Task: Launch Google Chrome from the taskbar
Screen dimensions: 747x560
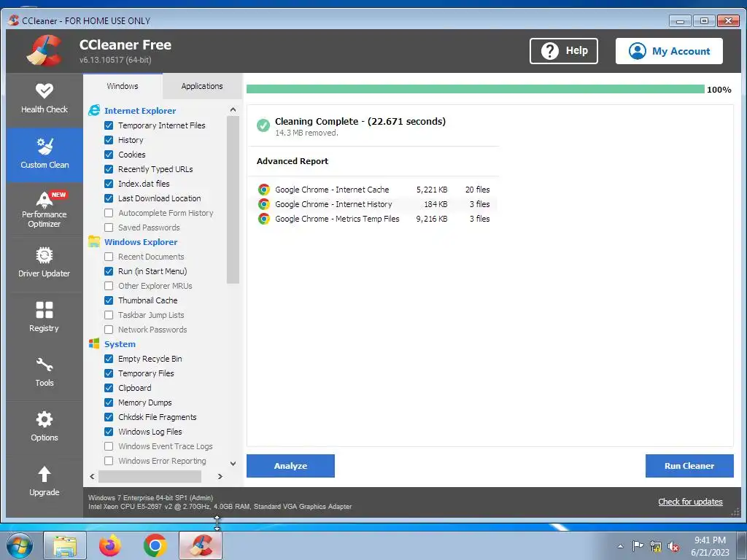Action: tap(155, 545)
